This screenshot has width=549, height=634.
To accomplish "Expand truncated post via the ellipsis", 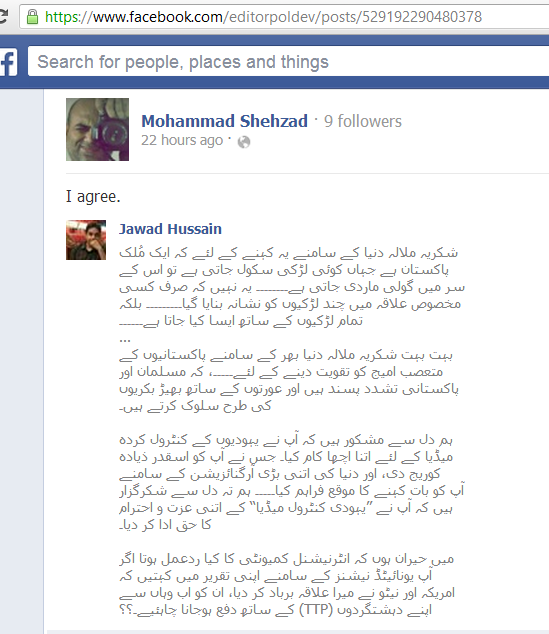I will tap(125, 339).
